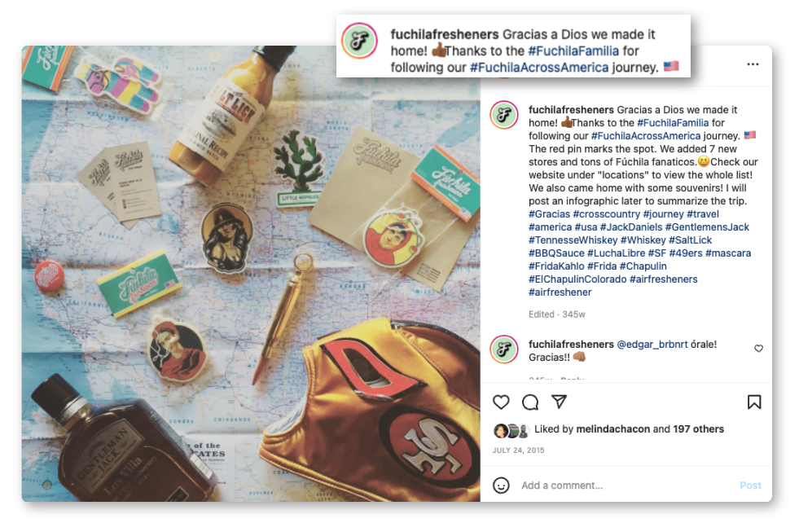This screenshot has height=523, width=812.
Task: Open the #JackDaniels hashtag
Action: 630,226
